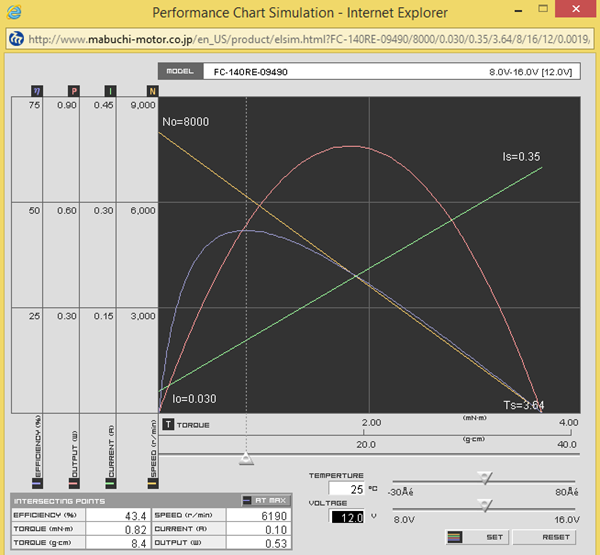
Task: Click the color lines icon beside SET
Action: click(x=455, y=537)
